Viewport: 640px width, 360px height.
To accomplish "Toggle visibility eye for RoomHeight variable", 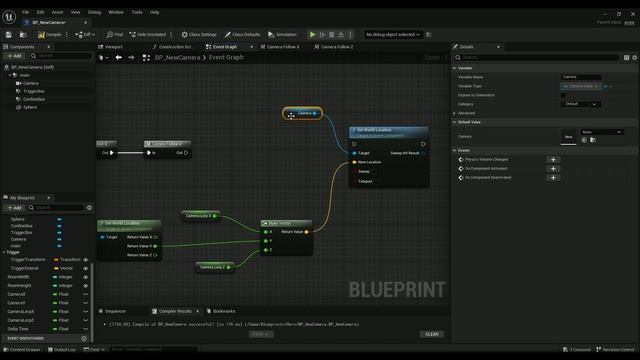I will [85, 286].
